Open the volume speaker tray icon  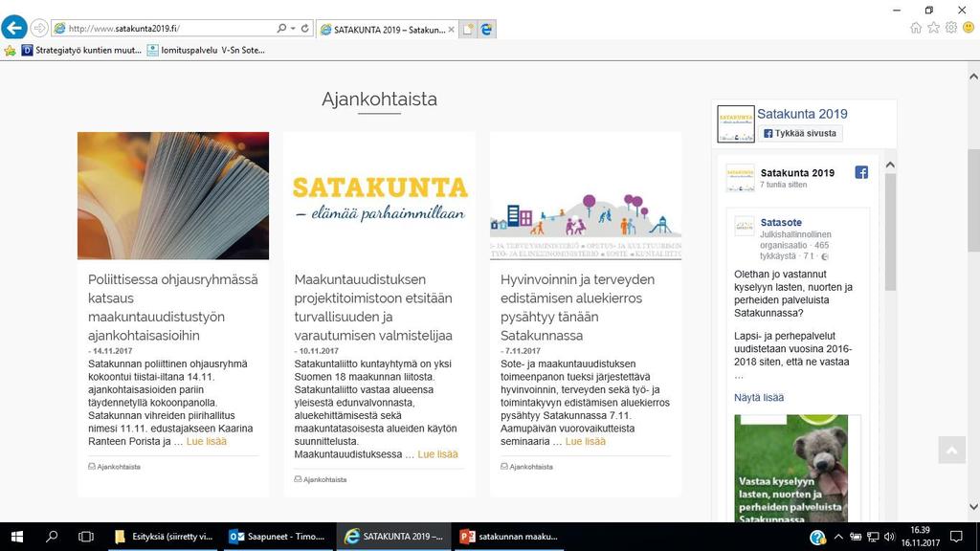pyautogui.click(x=889, y=537)
